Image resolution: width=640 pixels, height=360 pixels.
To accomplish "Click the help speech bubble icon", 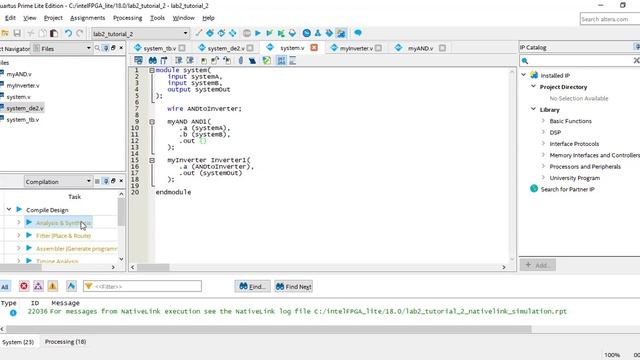I will click(358, 33).
